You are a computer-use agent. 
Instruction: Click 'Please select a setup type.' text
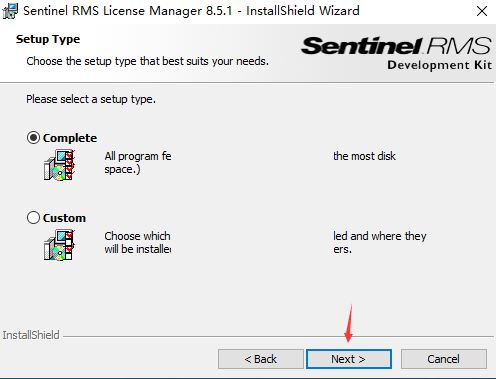click(91, 99)
